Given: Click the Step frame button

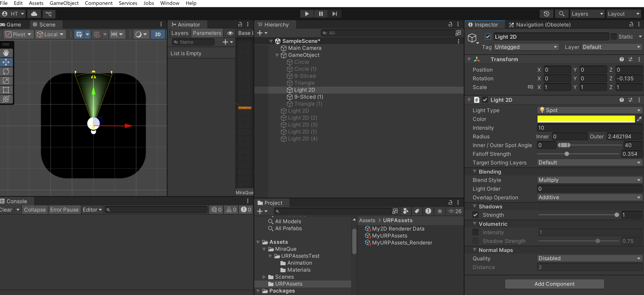Looking at the screenshot, I should click(335, 14).
